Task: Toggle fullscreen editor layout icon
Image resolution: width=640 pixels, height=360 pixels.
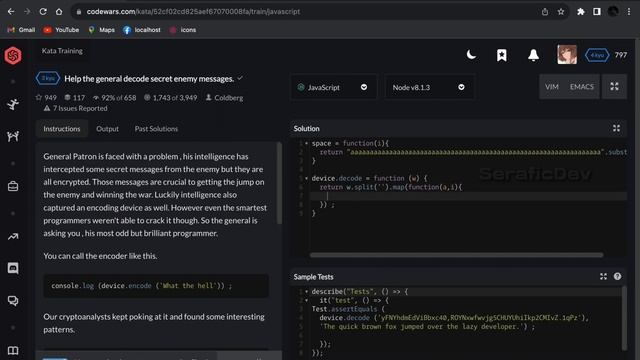Action: coord(614,87)
